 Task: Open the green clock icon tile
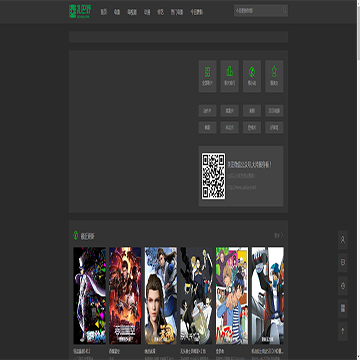point(252,76)
